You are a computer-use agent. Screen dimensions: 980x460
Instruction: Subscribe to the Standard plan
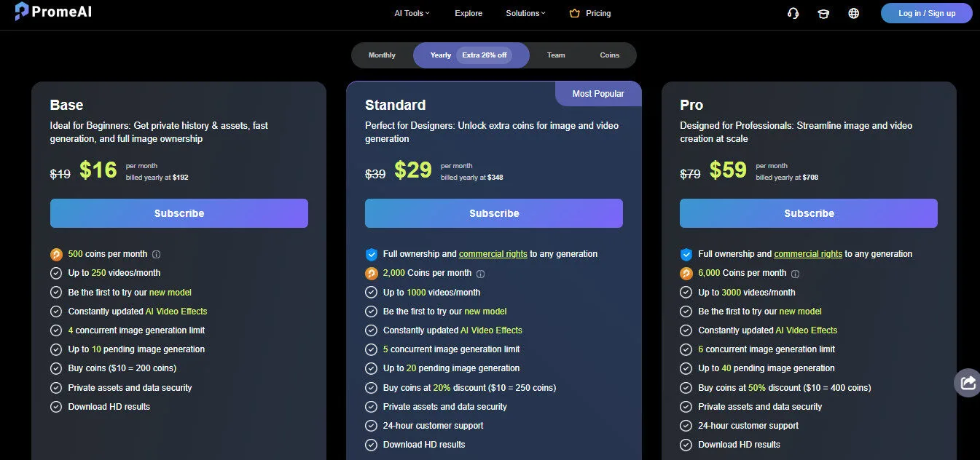tap(493, 213)
